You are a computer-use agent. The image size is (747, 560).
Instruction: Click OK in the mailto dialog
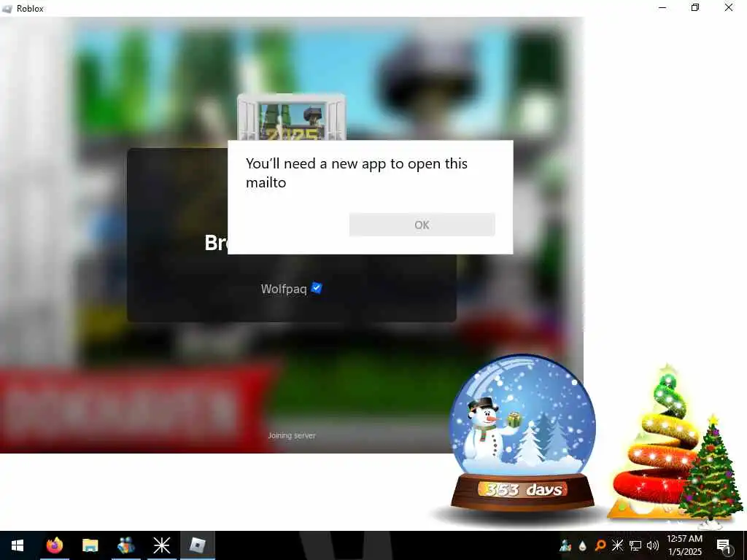[422, 225]
